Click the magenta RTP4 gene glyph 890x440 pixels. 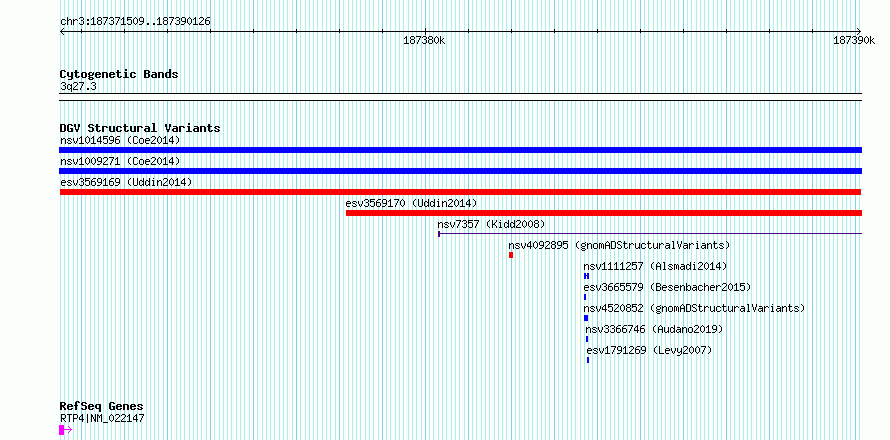click(66, 430)
